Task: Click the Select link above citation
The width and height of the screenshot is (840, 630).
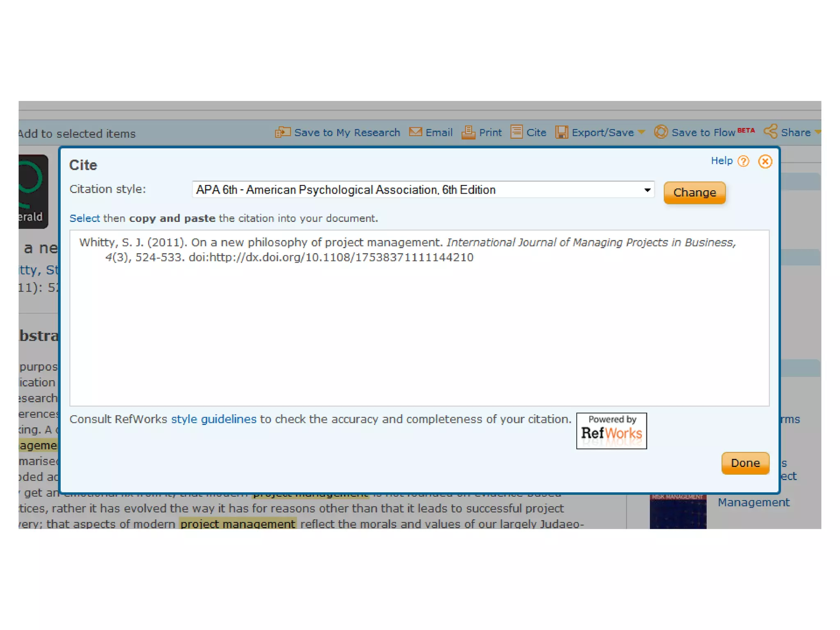Action: tap(84, 218)
